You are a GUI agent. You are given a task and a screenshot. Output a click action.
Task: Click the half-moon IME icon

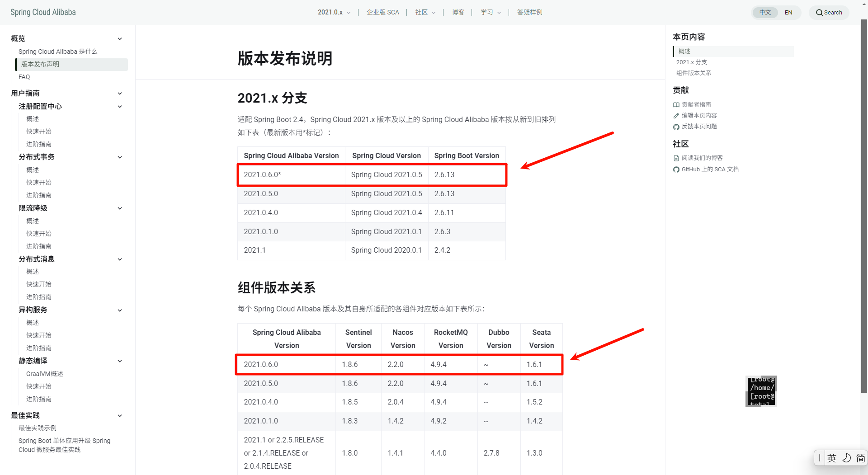pyautogui.click(x=847, y=458)
